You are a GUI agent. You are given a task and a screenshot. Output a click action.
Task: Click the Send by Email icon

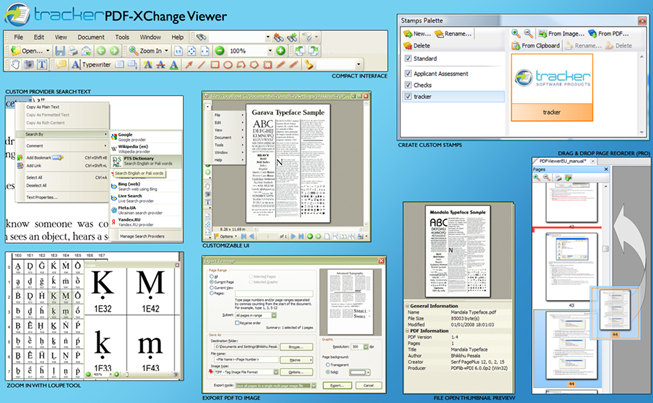tap(86, 51)
